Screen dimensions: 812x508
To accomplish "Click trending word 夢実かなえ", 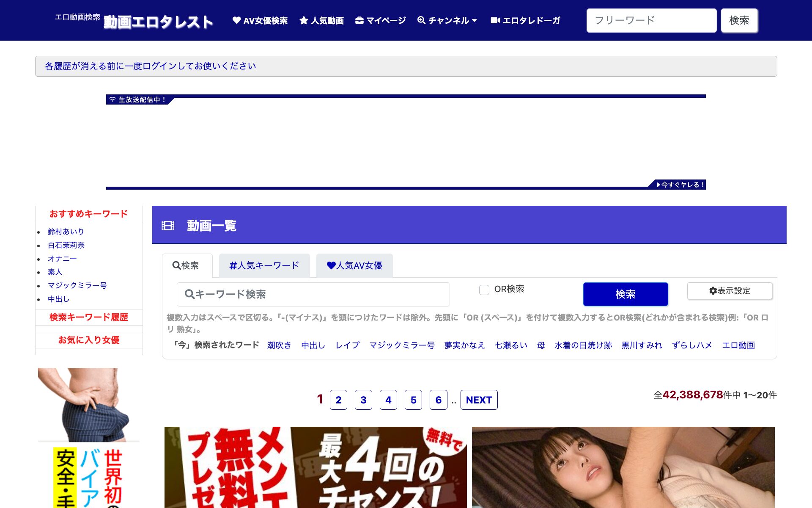I will click(464, 345).
